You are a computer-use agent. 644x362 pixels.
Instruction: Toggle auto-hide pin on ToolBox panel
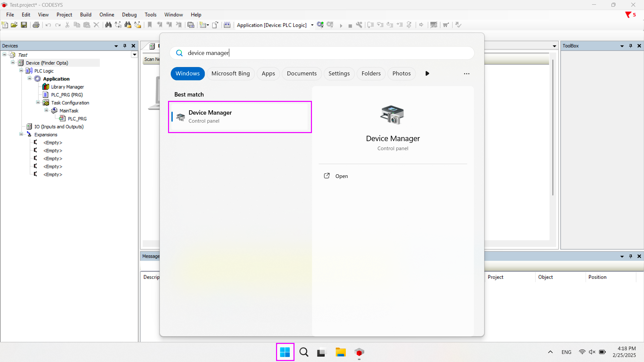(631, 46)
